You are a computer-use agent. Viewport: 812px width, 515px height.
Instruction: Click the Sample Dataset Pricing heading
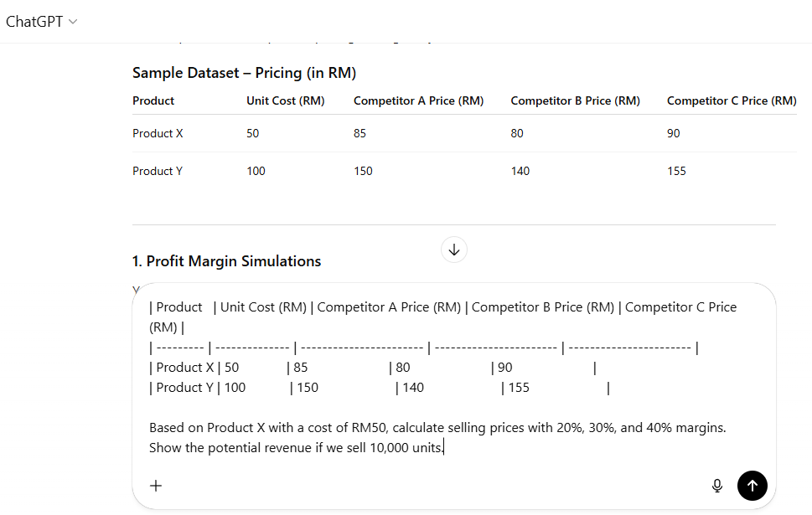pos(244,73)
